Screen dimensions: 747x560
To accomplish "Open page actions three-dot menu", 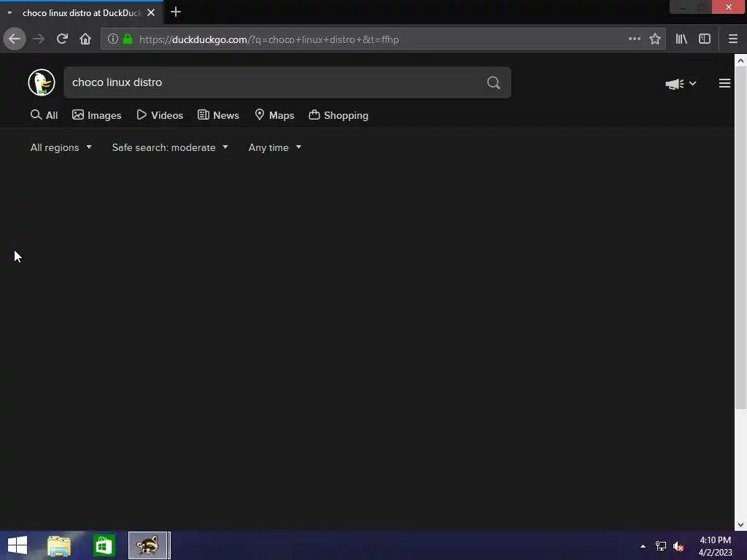I will 634,39.
